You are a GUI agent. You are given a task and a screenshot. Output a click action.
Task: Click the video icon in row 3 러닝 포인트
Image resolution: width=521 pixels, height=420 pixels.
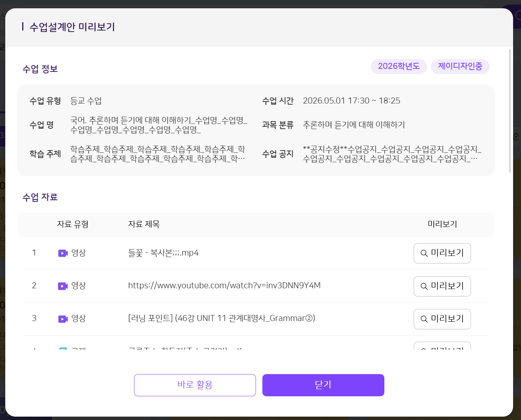[63, 319]
